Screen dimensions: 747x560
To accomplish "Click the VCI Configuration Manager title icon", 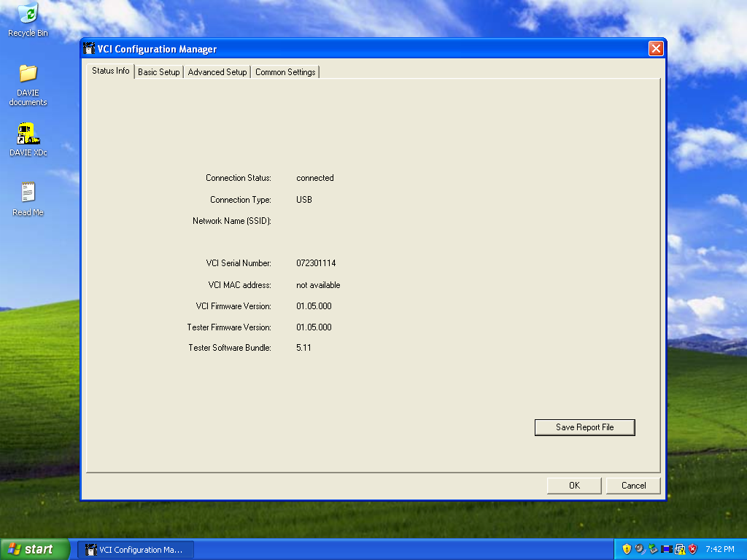I will pos(90,49).
